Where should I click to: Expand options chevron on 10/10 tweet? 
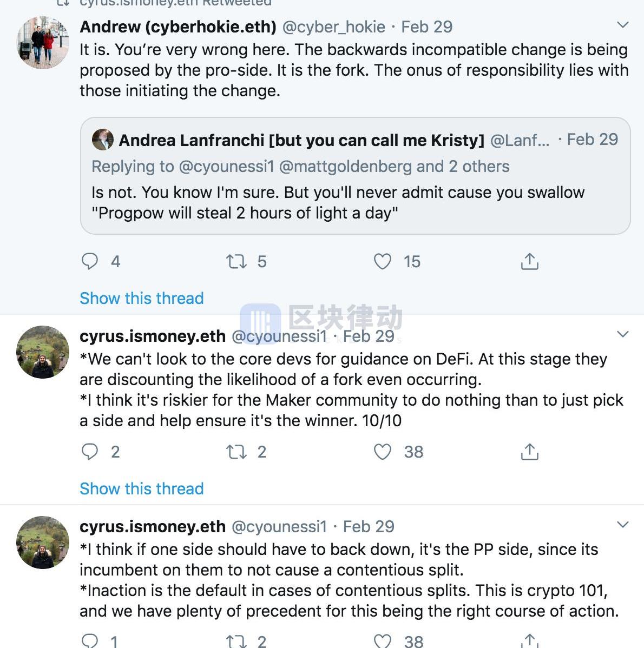pos(623,334)
